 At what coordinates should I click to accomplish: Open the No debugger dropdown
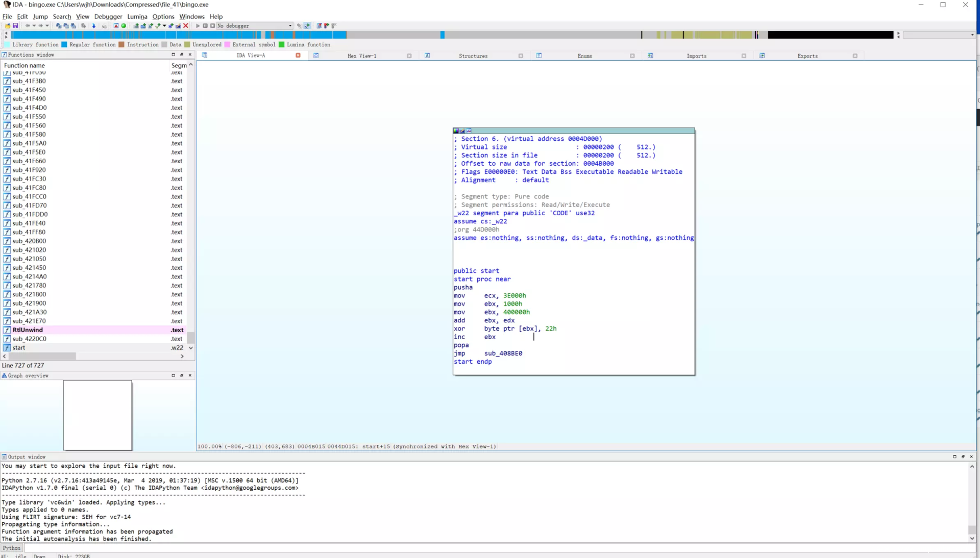[290, 26]
